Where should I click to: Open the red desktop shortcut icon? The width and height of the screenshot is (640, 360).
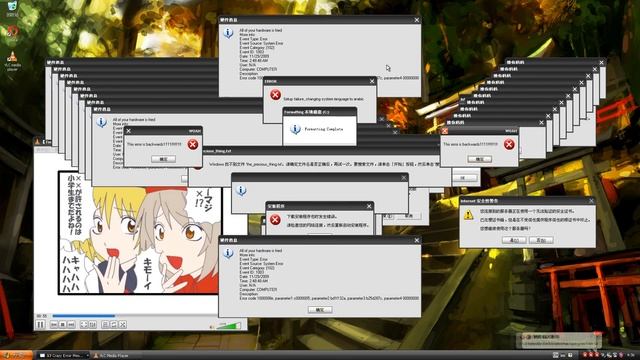pyautogui.click(x=12, y=33)
